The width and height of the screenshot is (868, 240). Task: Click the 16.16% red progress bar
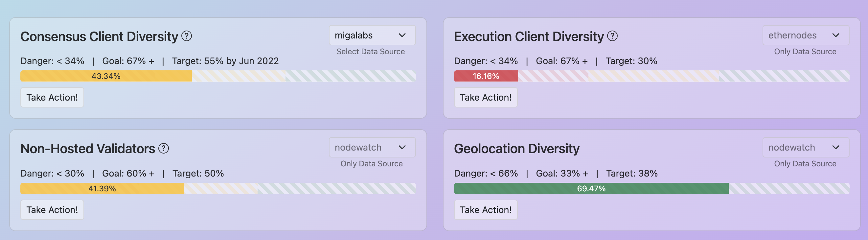pyautogui.click(x=486, y=76)
